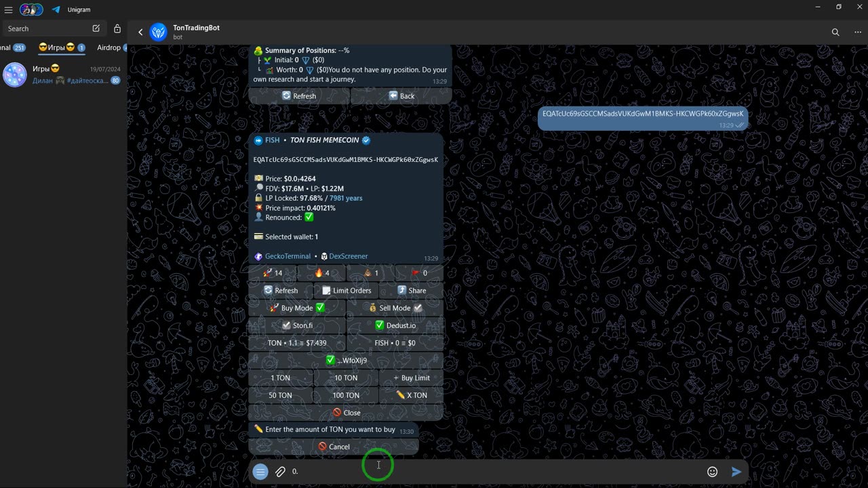Viewport: 868px width, 488px height.
Task: Click the rocket reaction button with 14
Action: click(273, 273)
